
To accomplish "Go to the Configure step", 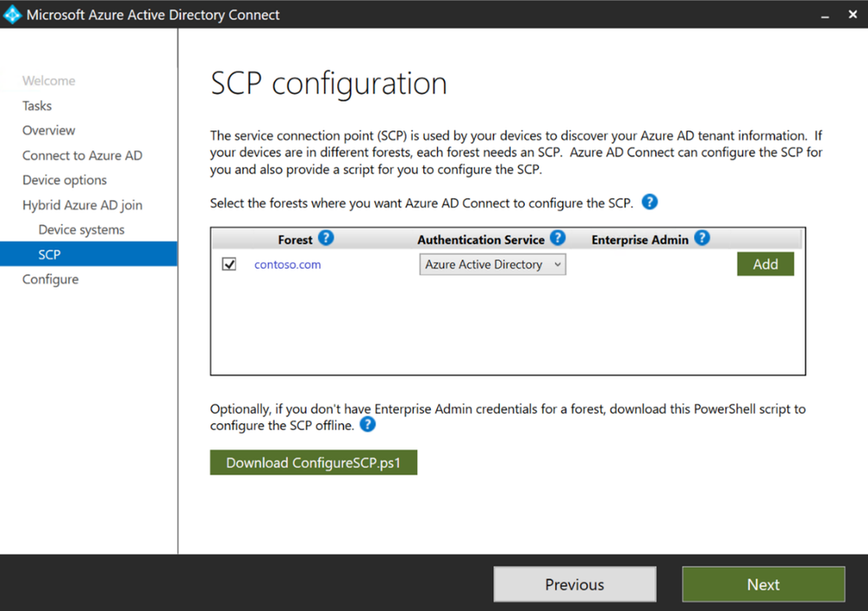I will pyautogui.click(x=50, y=279).
